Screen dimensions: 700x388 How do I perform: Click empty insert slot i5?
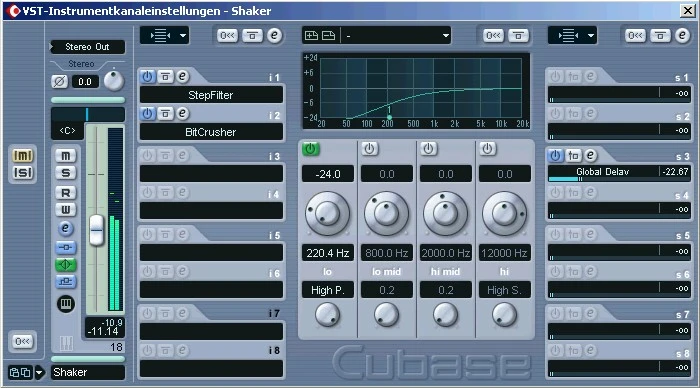click(x=211, y=253)
